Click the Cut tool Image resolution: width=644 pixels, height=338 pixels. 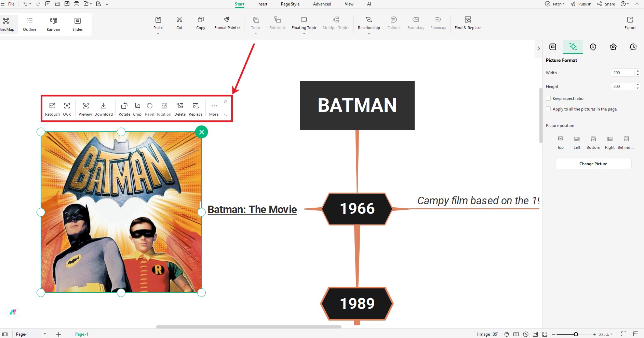click(179, 23)
